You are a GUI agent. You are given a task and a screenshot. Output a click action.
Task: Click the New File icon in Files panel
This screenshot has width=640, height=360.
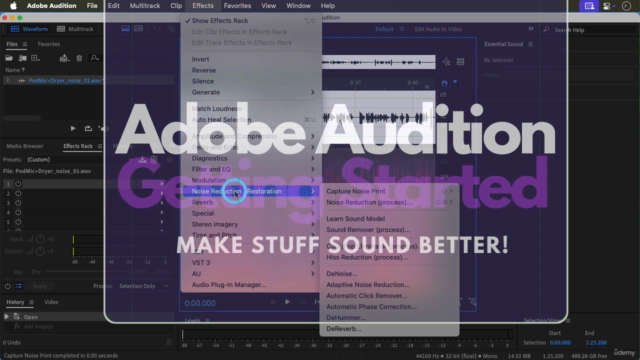pyautogui.click(x=36, y=58)
